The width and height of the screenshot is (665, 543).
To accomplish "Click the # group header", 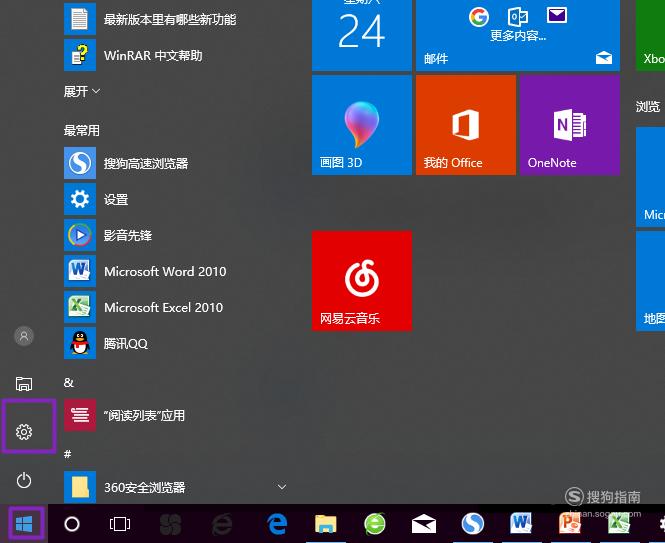I will (x=67, y=454).
